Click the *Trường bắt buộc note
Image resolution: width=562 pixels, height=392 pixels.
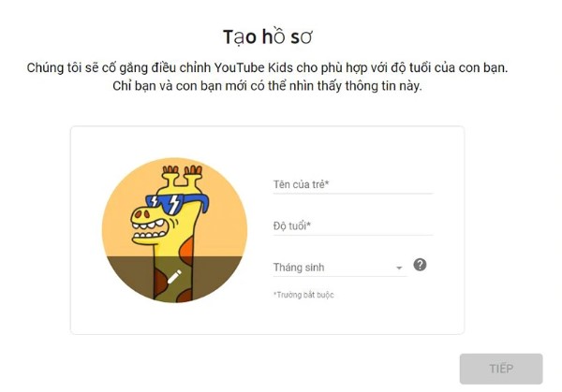click(303, 295)
